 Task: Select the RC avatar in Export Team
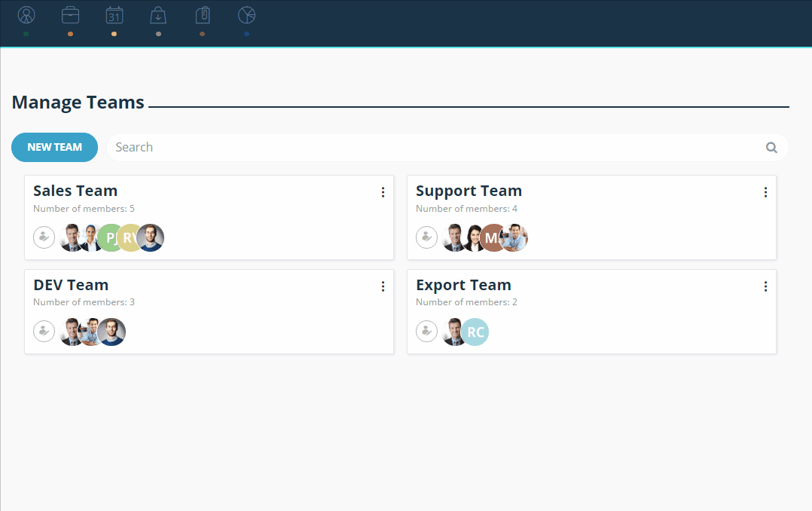475,332
